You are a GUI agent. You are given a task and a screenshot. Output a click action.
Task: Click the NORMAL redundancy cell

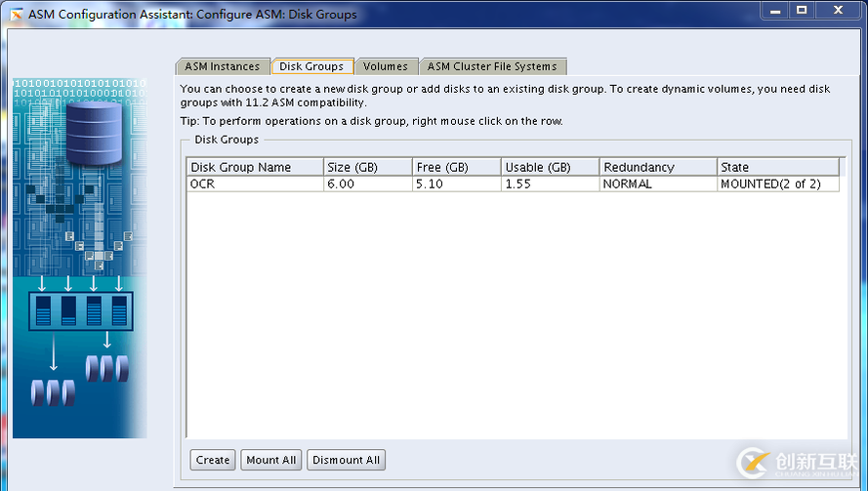point(658,184)
